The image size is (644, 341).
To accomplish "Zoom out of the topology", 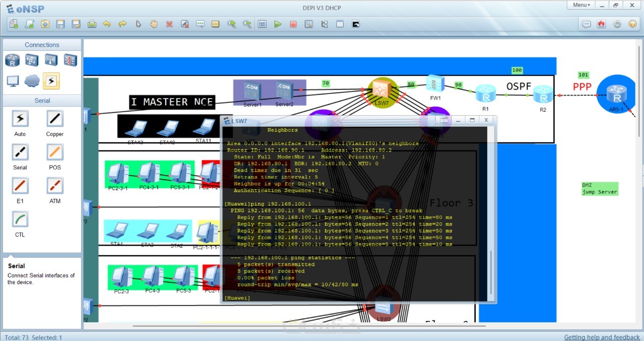I will click(x=247, y=24).
